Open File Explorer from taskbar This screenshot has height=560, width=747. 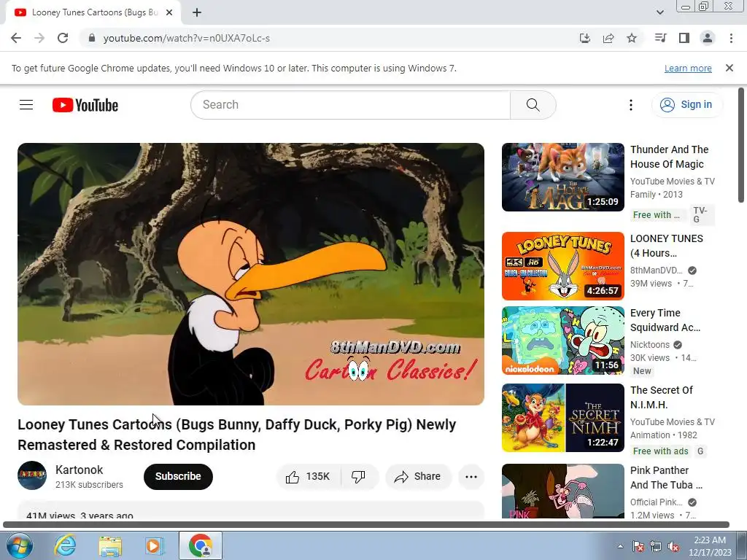[x=110, y=545]
